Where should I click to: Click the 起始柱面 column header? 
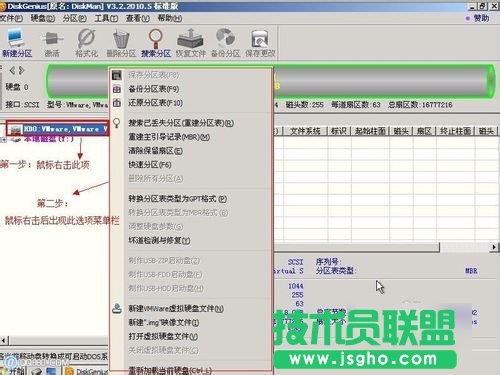[x=370, y=131]
